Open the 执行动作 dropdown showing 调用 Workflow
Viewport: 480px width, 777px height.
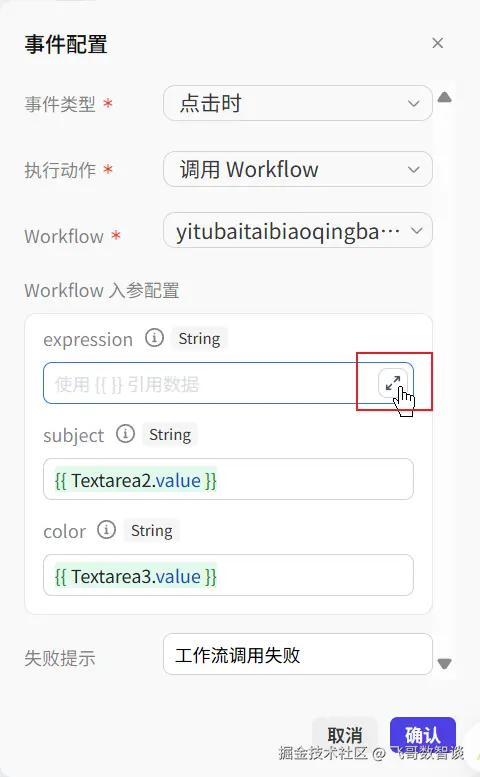pos(298,169)
